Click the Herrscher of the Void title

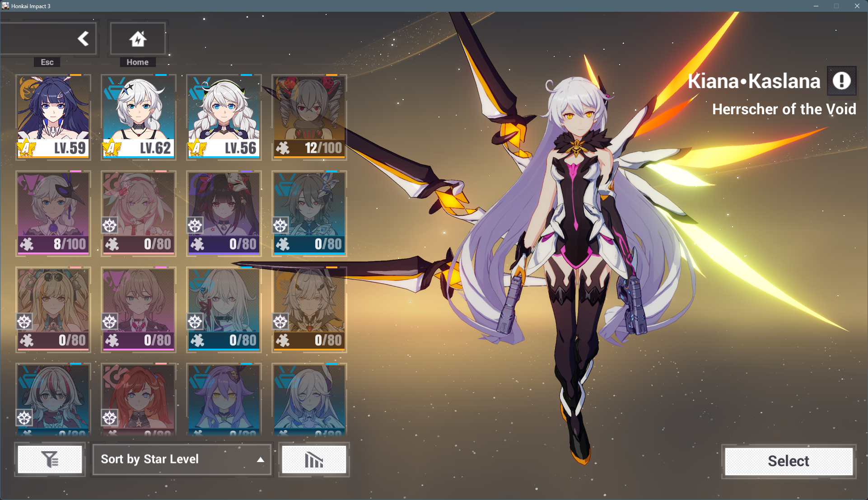click(784, 109)
